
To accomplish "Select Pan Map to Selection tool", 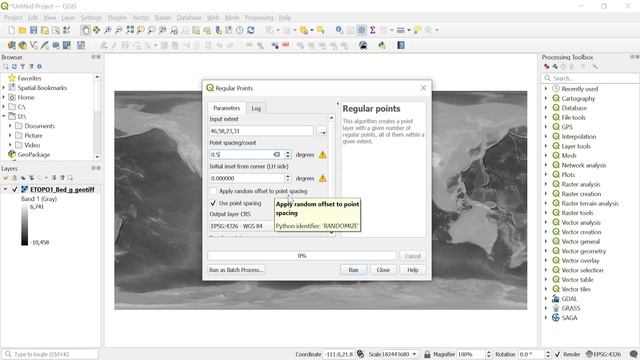I will [97, 30].
